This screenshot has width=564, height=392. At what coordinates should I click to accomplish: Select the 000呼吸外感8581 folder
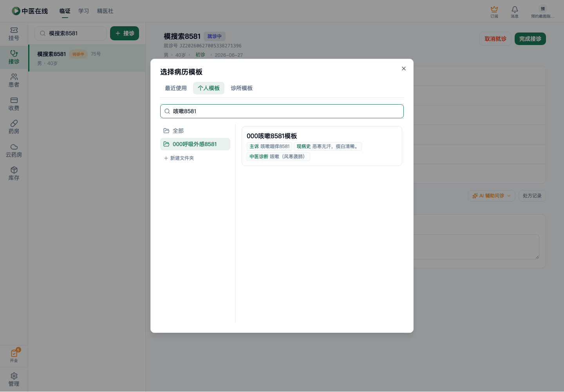pyautogui.click(x=195, y=144)
